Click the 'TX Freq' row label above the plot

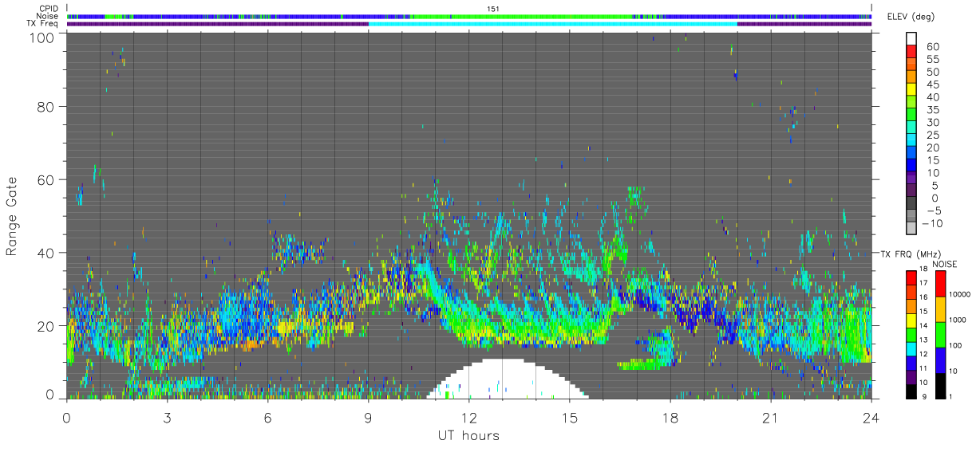(x=42, y=24)
